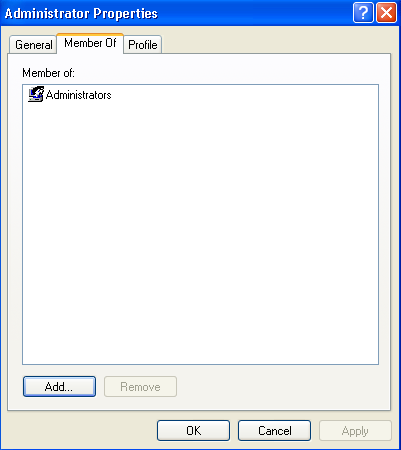Click the greyed-out Remove button
401x450 pixels.
pos(140,387)
